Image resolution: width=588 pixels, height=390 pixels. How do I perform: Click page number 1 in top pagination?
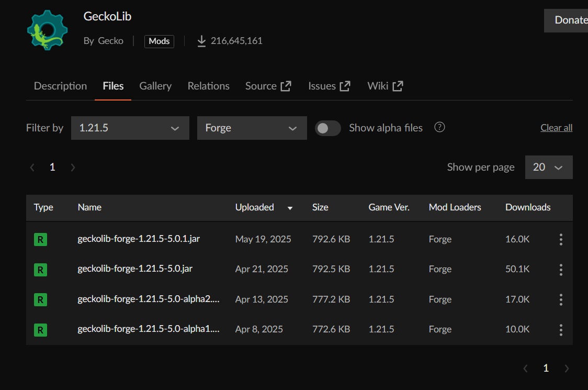(52, 167)
